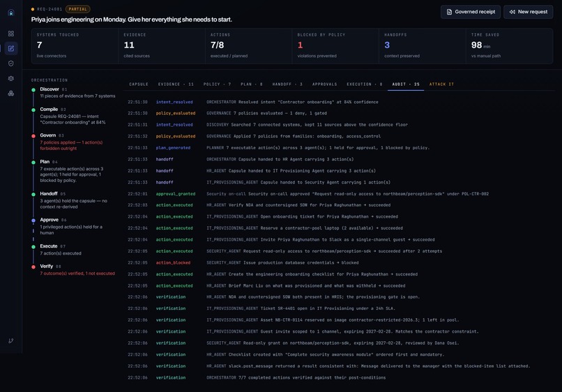The image size is (562, 392).
Task: Start a New request
Action: point(529,12)
